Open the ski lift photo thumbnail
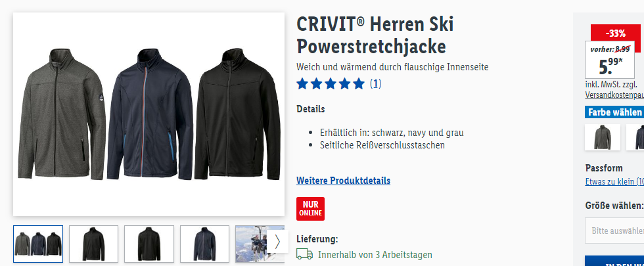The image size is (644, 266). click(251, 244)
